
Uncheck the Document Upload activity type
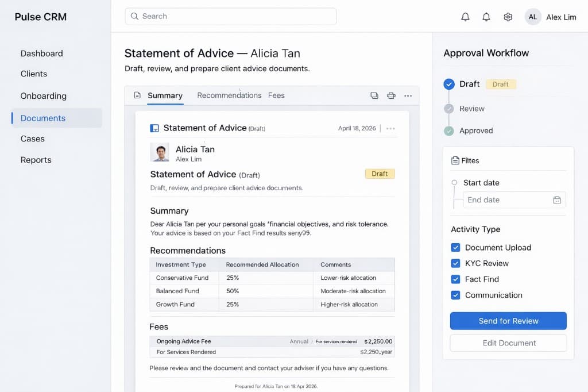(455, 247)
